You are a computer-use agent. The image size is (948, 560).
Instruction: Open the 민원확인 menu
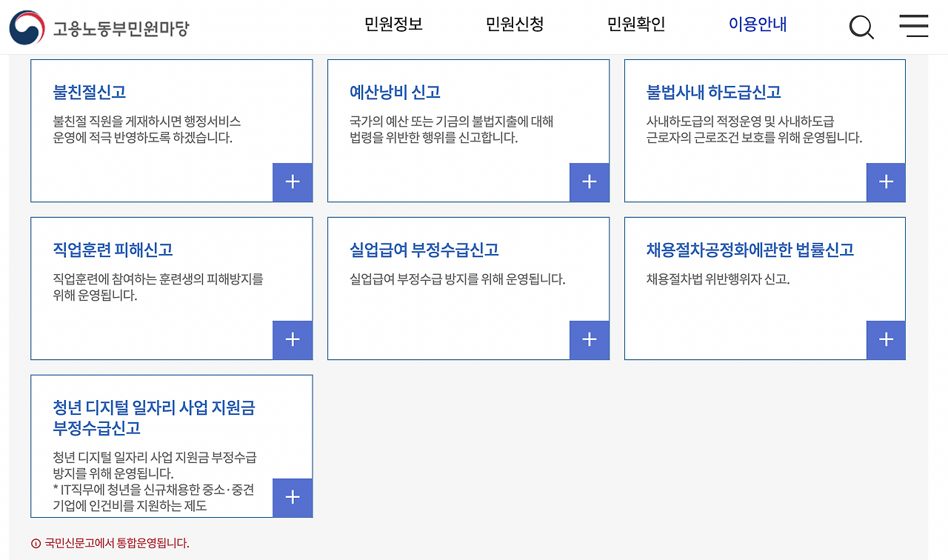tap(635, 24)
